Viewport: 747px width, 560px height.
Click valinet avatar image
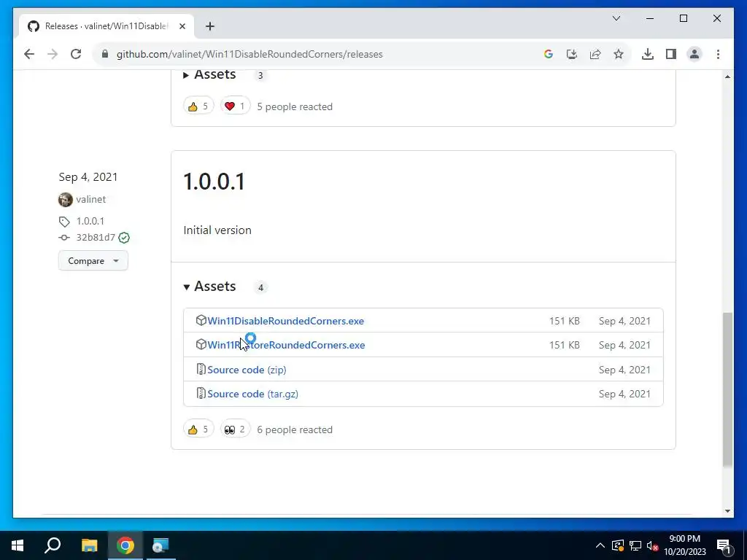click(65, 200)
